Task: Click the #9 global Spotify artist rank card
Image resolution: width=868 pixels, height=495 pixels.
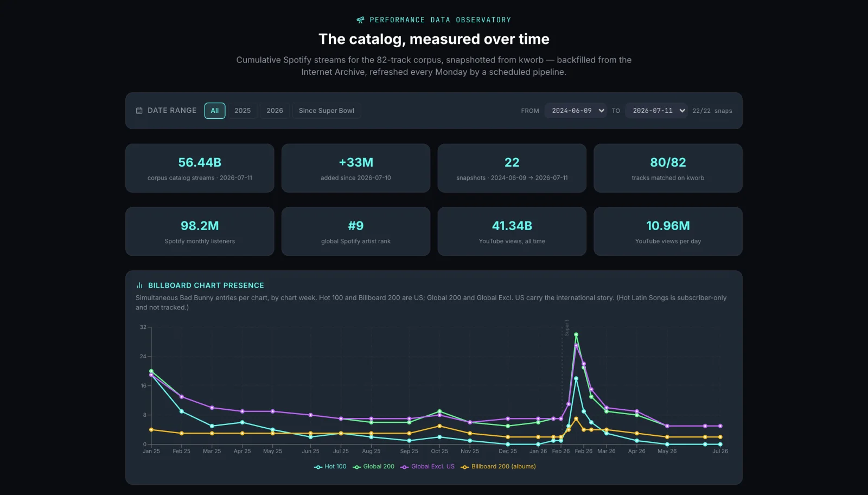Action: [356, 231]
